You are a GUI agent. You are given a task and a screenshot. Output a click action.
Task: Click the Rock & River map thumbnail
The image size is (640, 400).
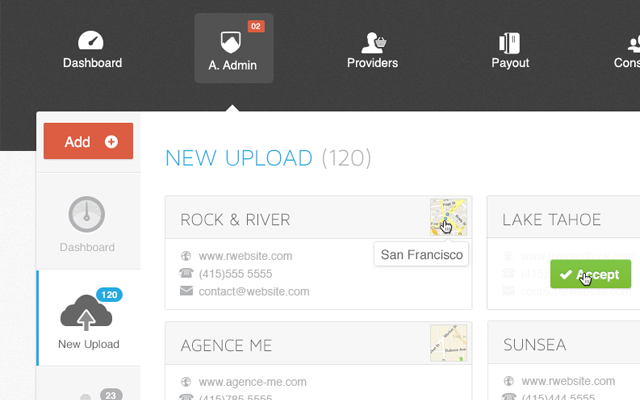(448, 217)
